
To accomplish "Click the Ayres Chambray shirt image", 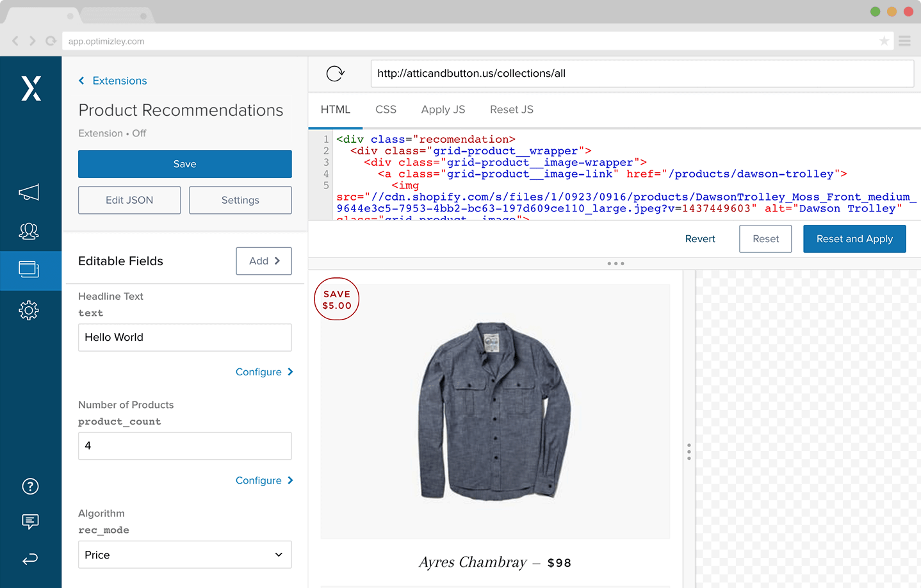I will (495, 411).
